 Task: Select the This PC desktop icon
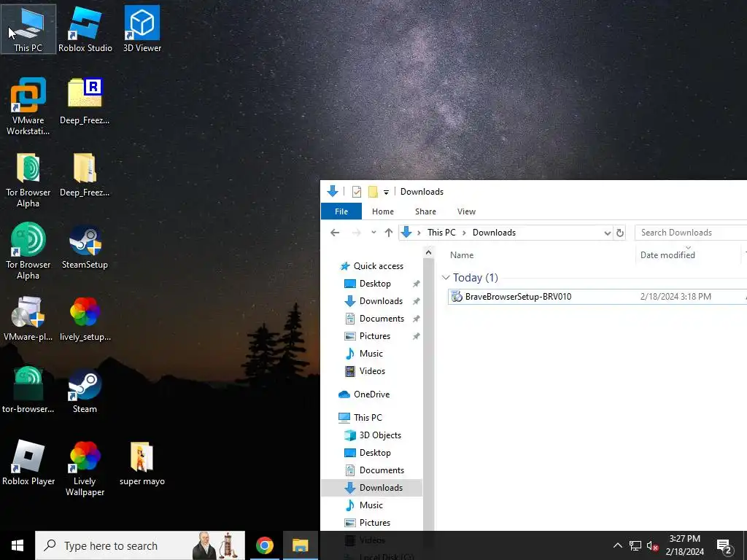28,28
